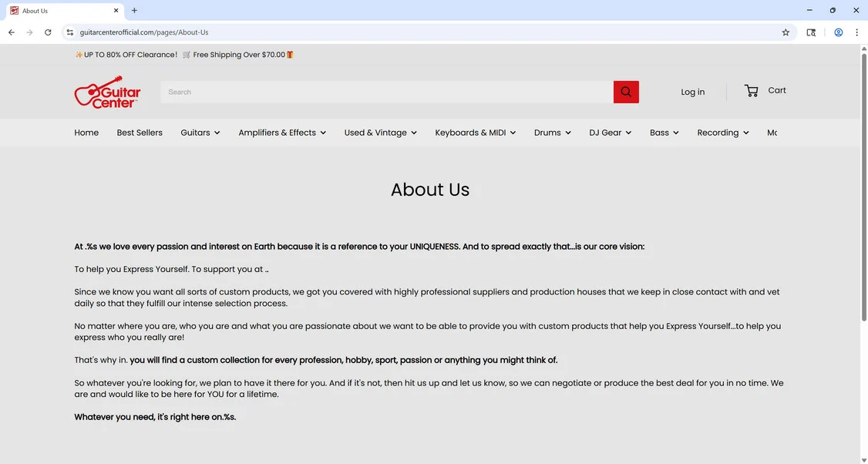This screenshot has height=464, width=868.
Task: Click the browser forward arrow
Action: pos(30,32)
